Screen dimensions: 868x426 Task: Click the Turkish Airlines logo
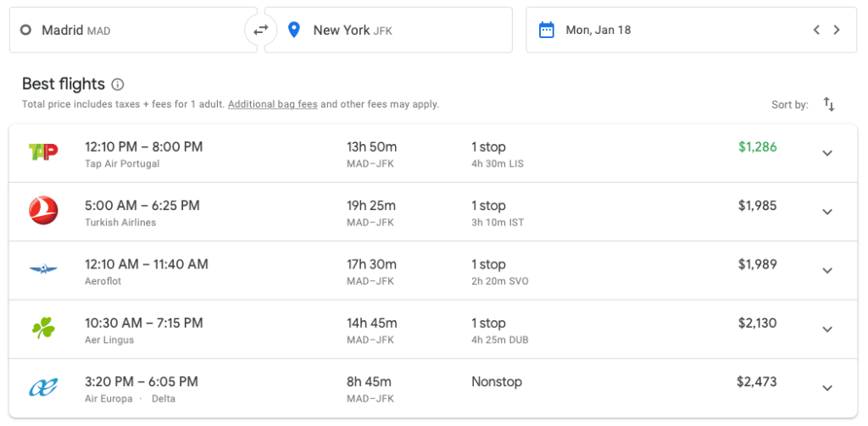point(43,211)
